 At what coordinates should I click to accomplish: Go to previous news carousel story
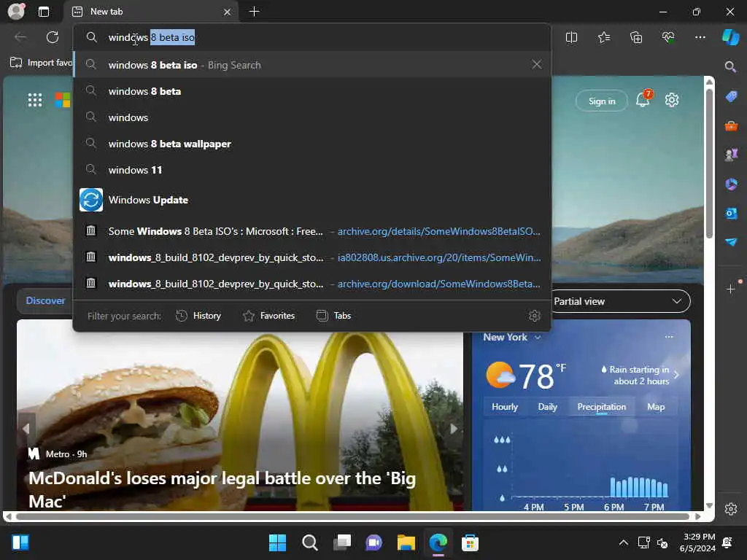(x=27, y=429)
